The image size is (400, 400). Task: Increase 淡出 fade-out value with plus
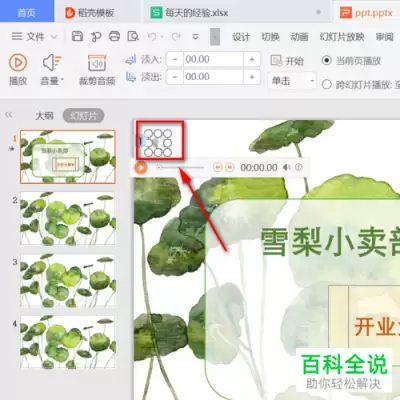click(x=252, y=77)
